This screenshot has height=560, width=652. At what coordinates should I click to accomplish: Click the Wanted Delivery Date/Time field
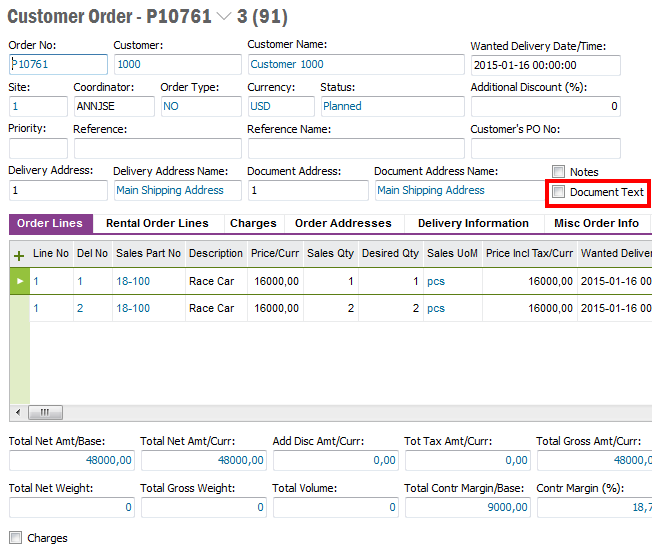pyautogui.click(x=545, y=64)
